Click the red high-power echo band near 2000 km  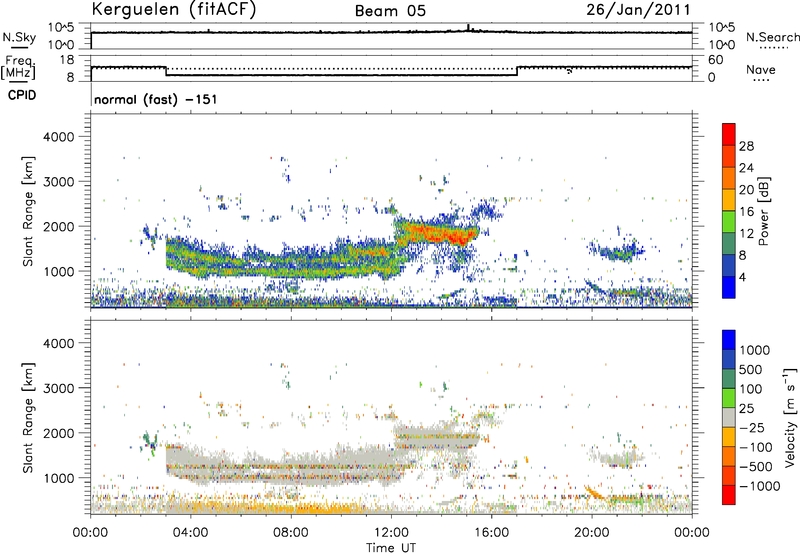437,234
